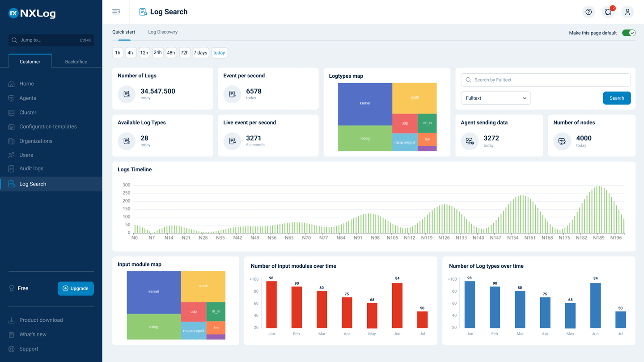The height and width of the screenshot is (362, 644).
Task: Click the Product download icon
Action: point(12,320)
